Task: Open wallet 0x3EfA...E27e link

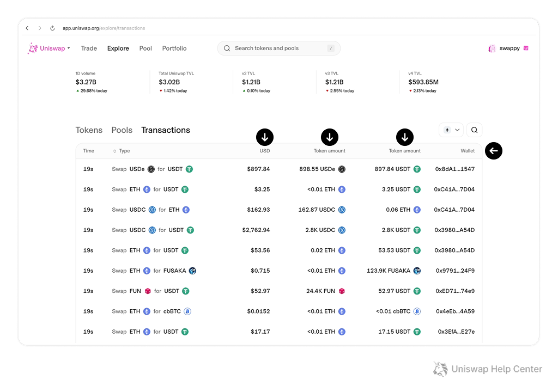Action: coord(456,332)
